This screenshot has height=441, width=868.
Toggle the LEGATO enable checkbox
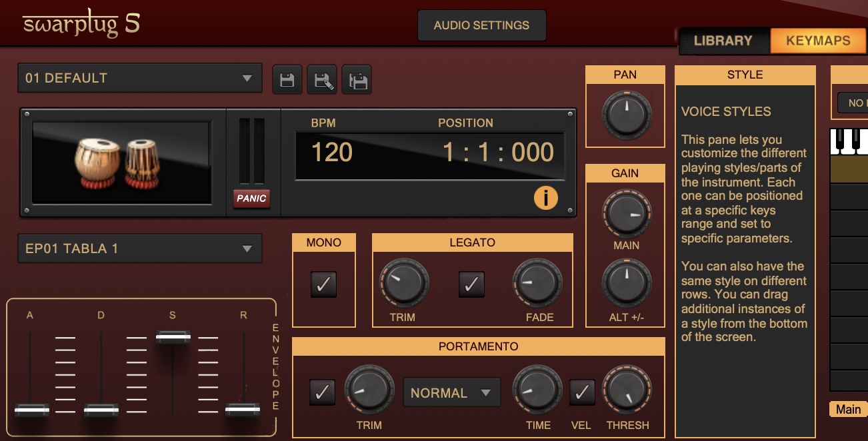(x=471, y=284)
